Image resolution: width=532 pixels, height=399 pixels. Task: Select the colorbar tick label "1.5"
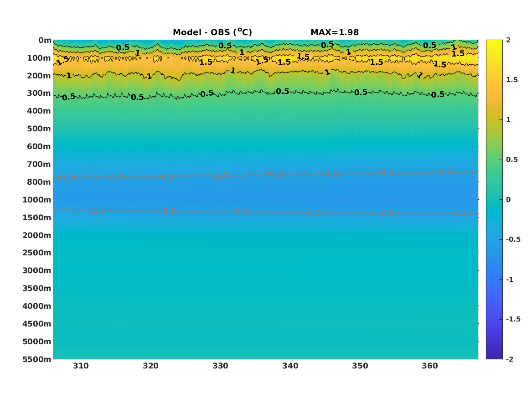[512, 80]
